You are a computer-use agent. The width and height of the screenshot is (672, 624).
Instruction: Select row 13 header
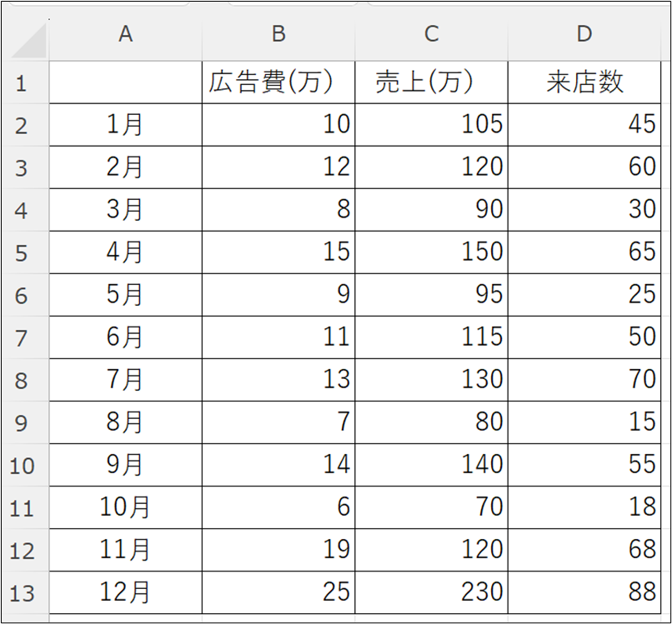click(x=22, y=592)
